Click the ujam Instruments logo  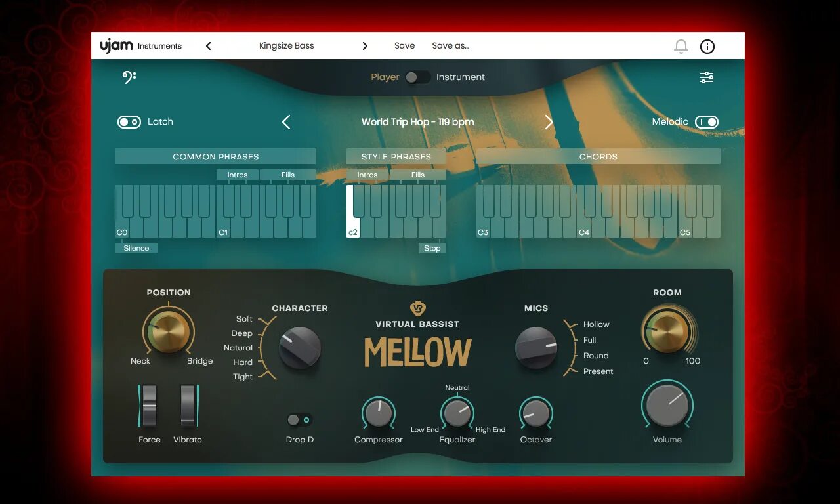coord(140,46)
